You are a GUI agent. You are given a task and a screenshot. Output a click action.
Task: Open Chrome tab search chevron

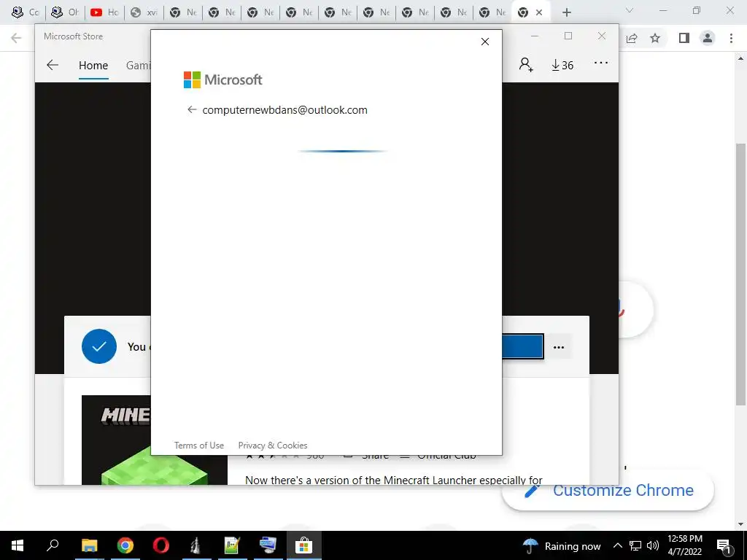click(x=630, y=10)
